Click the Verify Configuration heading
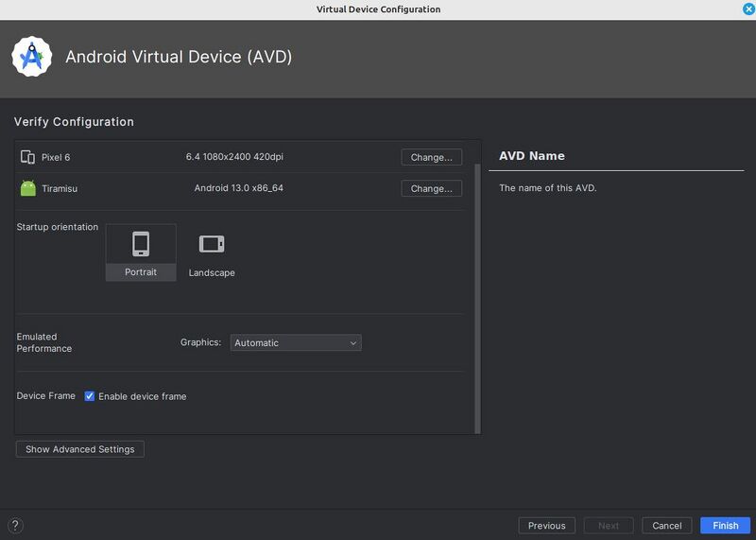 74,122
